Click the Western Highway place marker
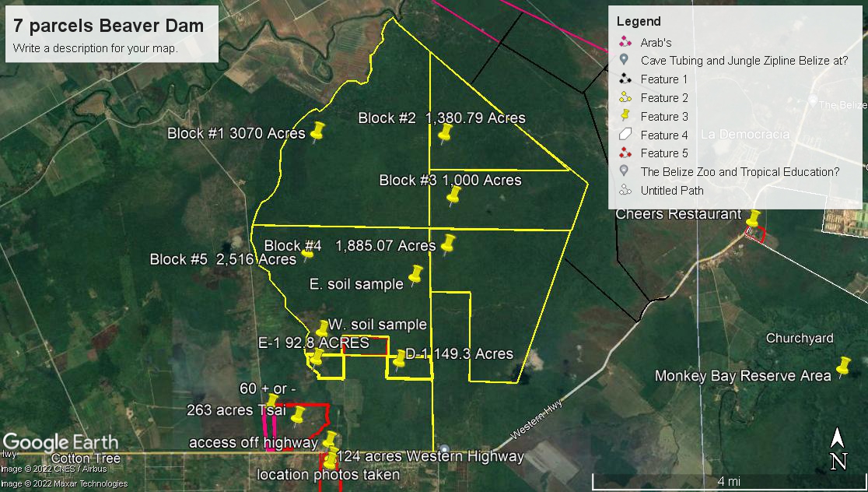Screen dimensions: 868x492 coord(443,450)
